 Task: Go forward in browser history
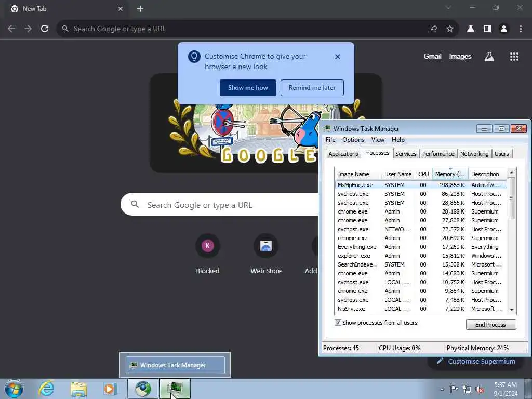28,29
